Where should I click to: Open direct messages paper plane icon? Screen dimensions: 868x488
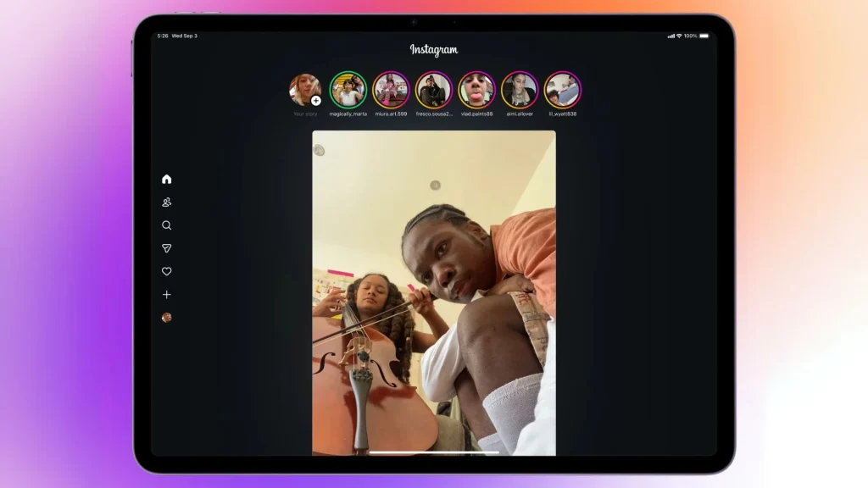[166, 248]
